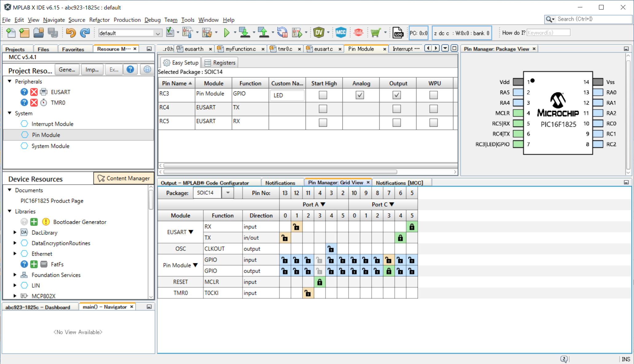
Task: Open the Debug menu
Action: click(x=152, y=20)
